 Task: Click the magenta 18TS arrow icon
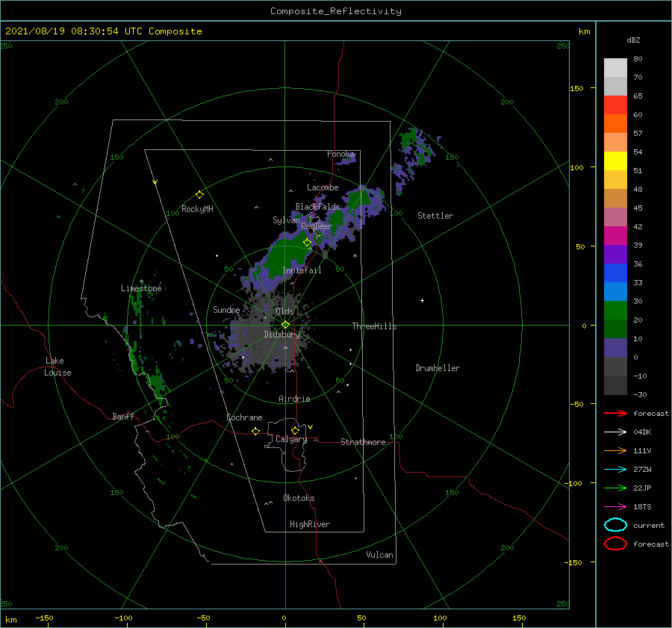pyautogui.click(x=615, y=507)
